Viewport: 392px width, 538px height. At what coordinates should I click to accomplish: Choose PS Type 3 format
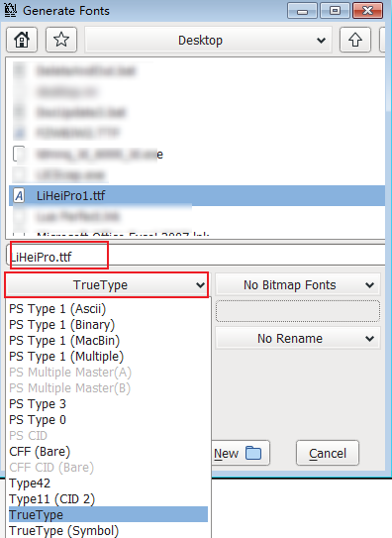click(108, 404)
